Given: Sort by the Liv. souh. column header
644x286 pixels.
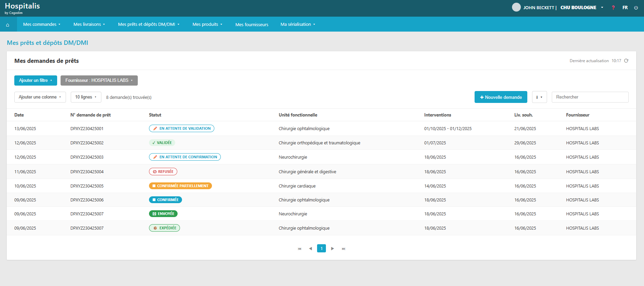Looking at the screenshot, I should point(524,115).
